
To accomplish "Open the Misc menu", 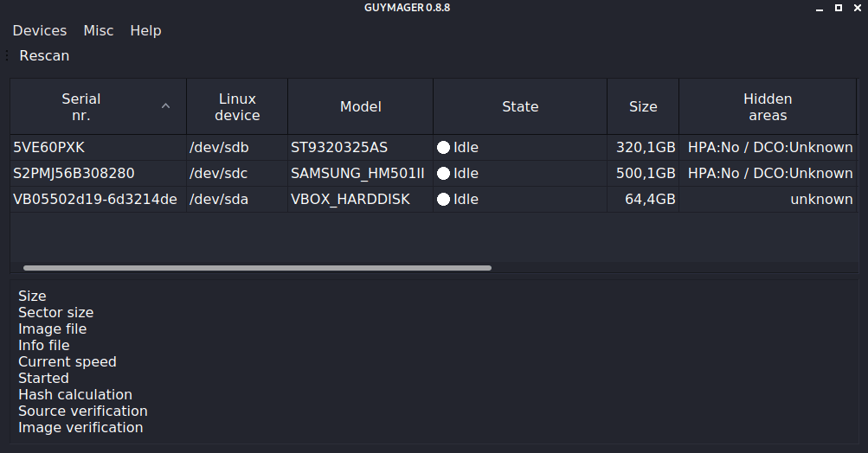I will [99, 30].
